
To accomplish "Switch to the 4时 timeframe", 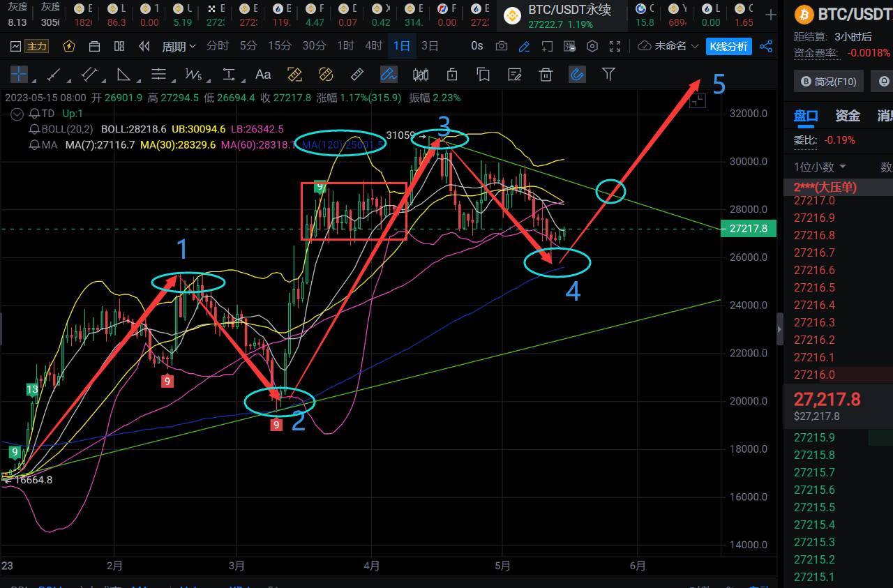I will [x=373, y=46].
